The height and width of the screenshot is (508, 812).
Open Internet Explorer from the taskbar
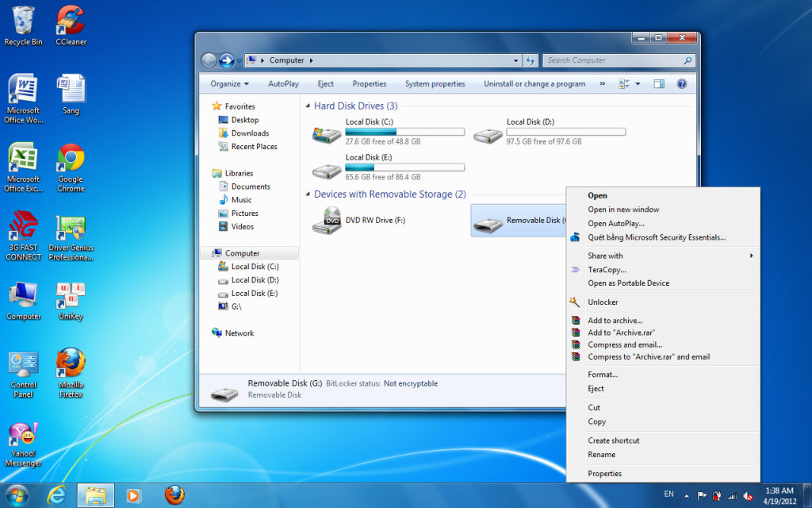coord(56,495)
